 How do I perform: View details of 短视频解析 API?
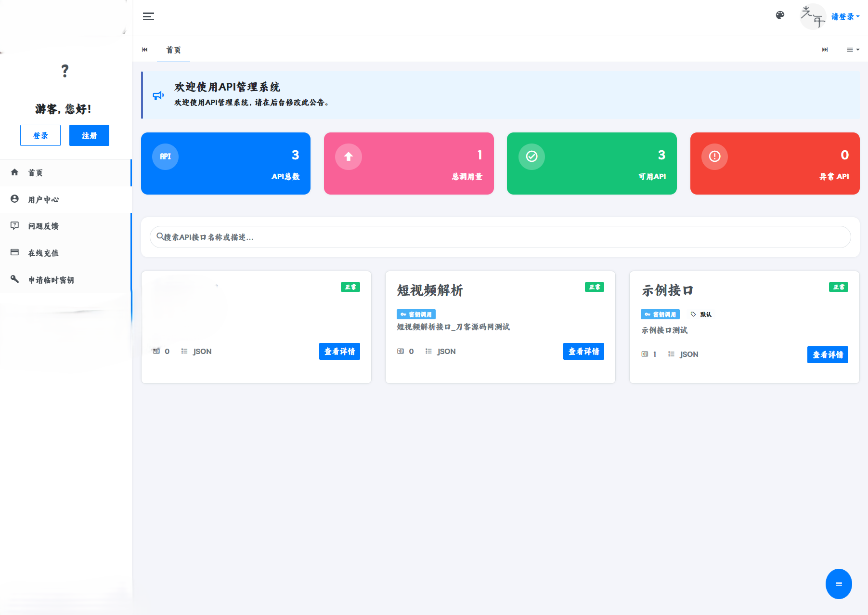[x=583, y=352]
